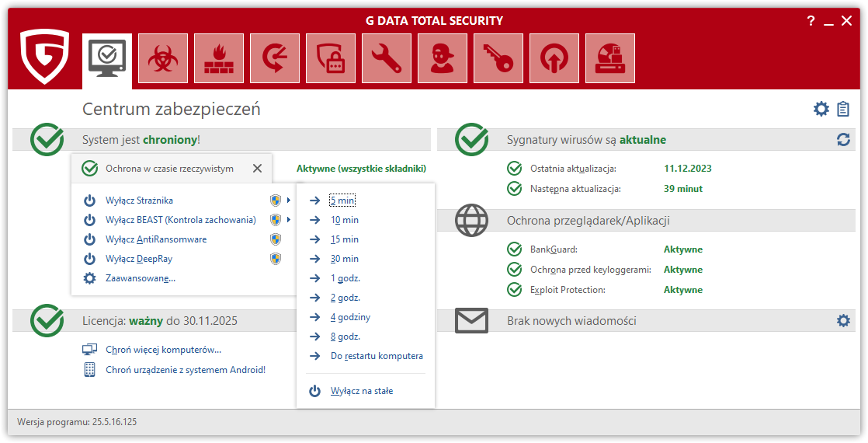The width and height of the screenshot is (868, 443).
Task: Click Chroń więcej komputerów... link
Action: click(x=163, y=350)
